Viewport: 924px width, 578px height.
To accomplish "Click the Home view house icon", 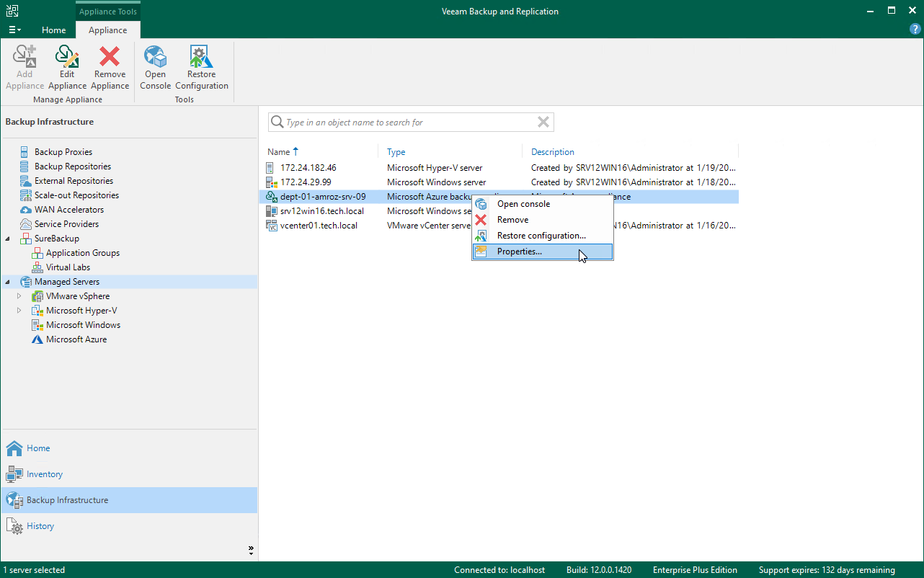I will [x=14, y=448].
